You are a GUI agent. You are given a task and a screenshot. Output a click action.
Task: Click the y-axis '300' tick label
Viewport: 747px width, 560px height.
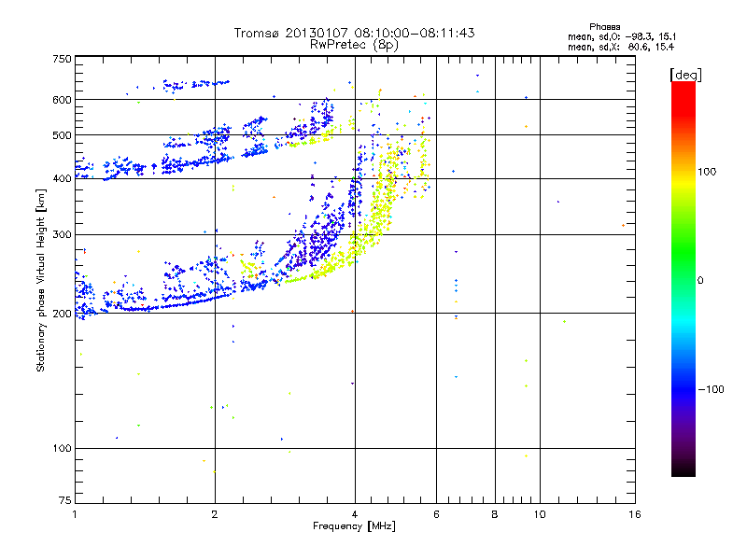(62, 234)
